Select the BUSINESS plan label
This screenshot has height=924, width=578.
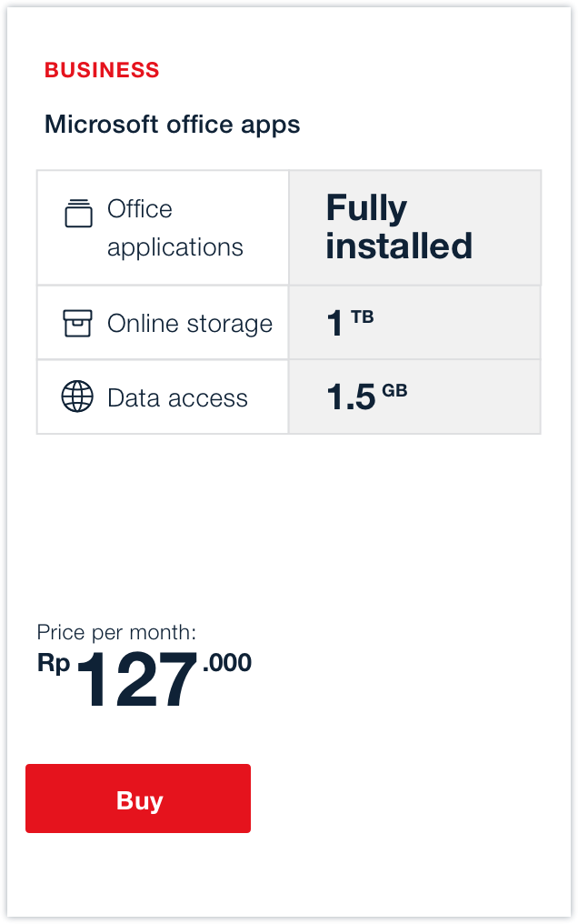tap(102, 70)
